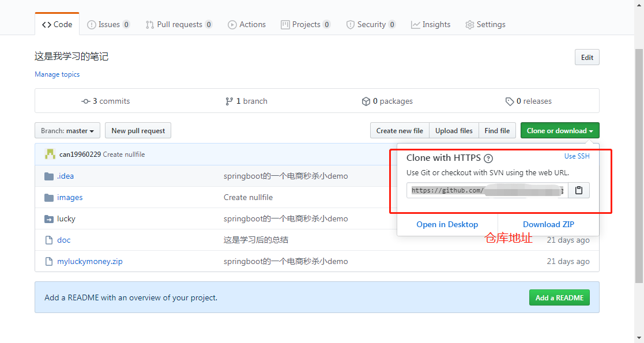
Task: Click the https://github.com clone URL field
Action: [487, 190]
